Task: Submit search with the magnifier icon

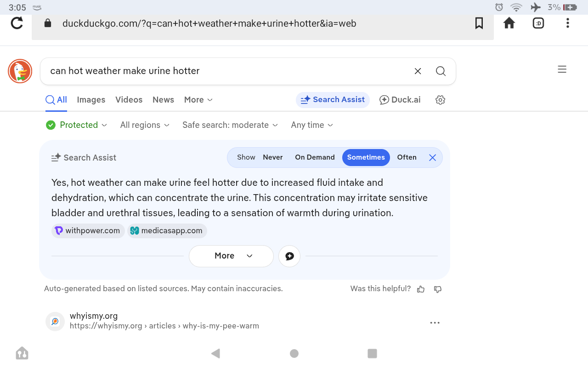Action: coord(441,71)
